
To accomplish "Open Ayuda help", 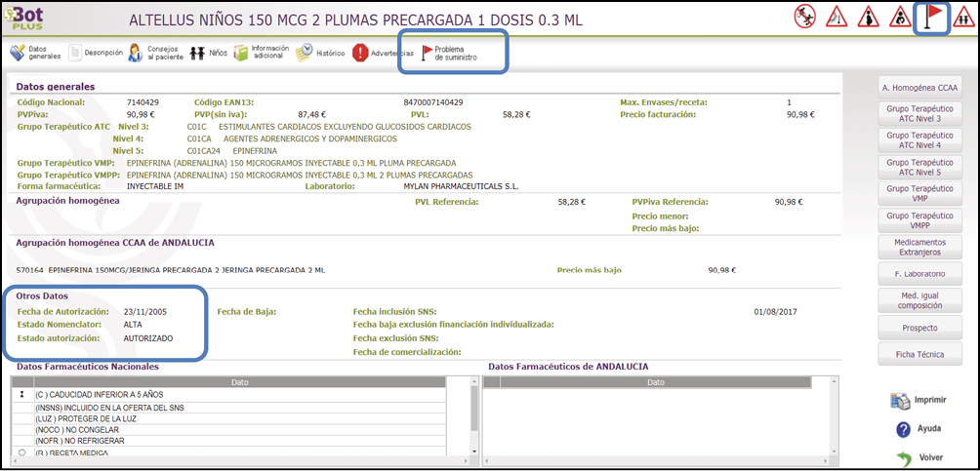I will coord(919,429).
